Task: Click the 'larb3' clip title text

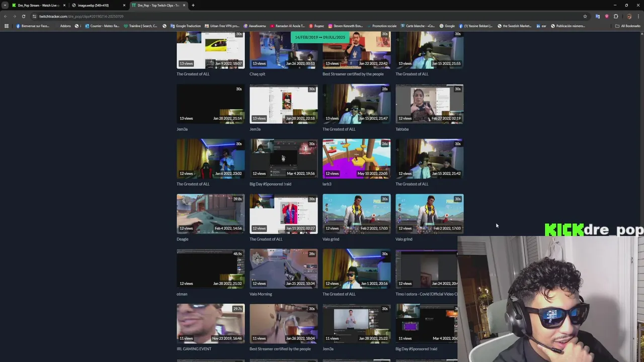Action: tap(327, 184)
